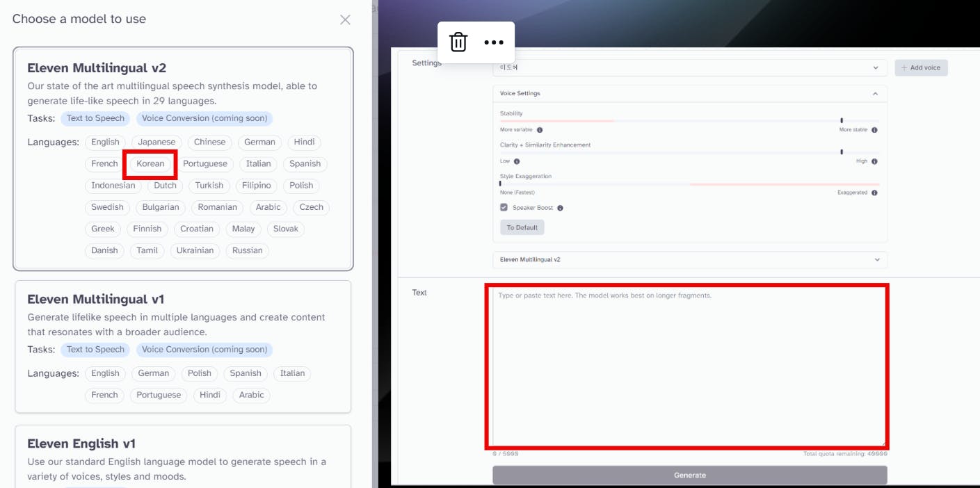Click the Turkish language chip
Screen dimensions: 980x488
coord(209,186)
